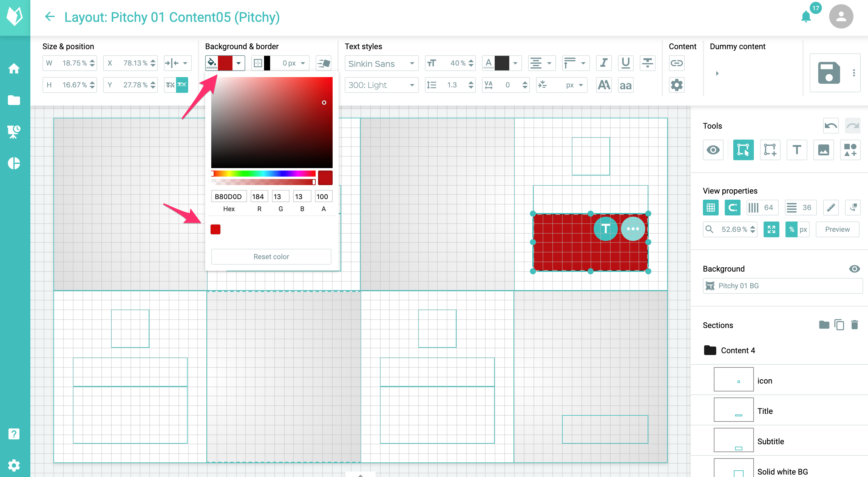Select the selection/move tool
868x477 pixels.
tap(743, 150)
